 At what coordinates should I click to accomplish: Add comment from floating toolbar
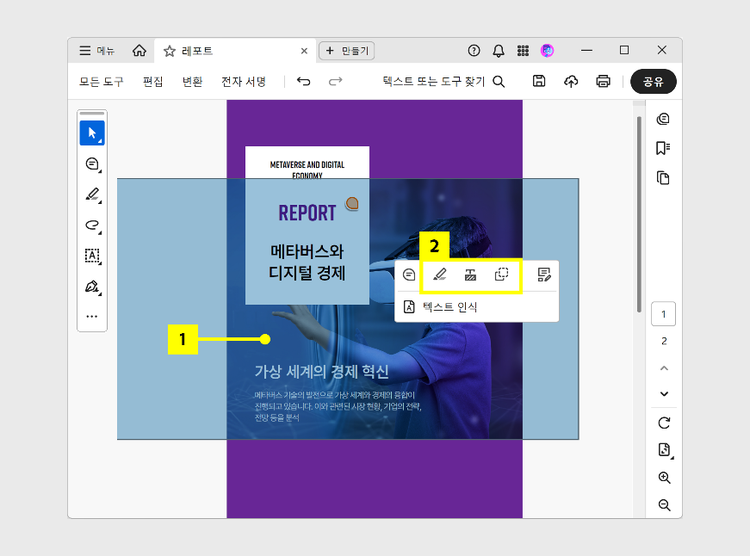click(409, 275)
